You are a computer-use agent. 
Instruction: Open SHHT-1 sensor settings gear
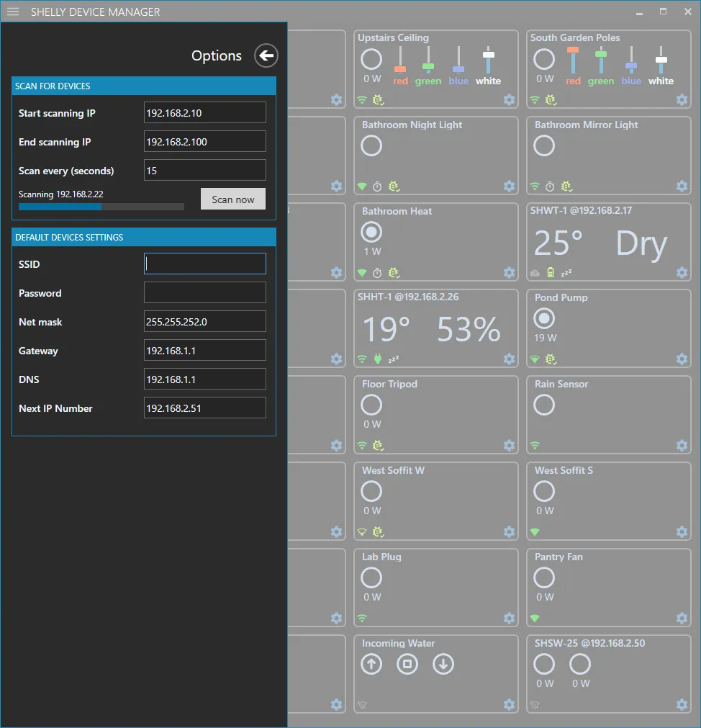point(509,359)
